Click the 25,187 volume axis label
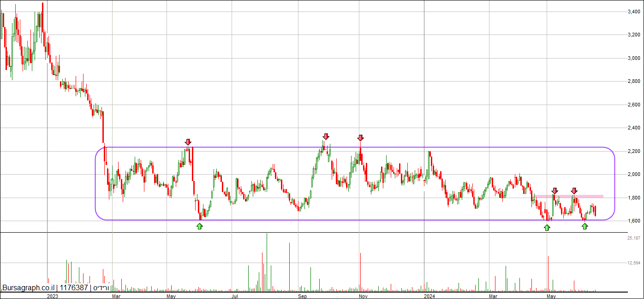644x299 pixels. 633,238
